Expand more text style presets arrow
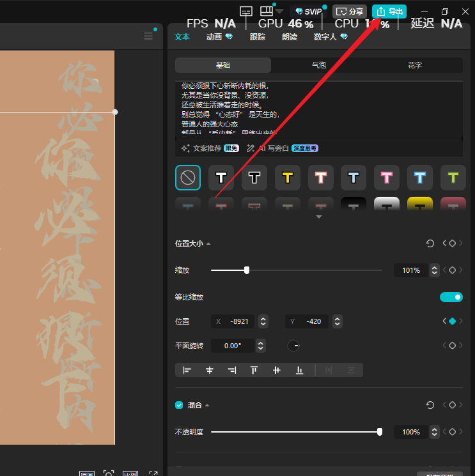This screenshot has height=476, width=475. 319,217
